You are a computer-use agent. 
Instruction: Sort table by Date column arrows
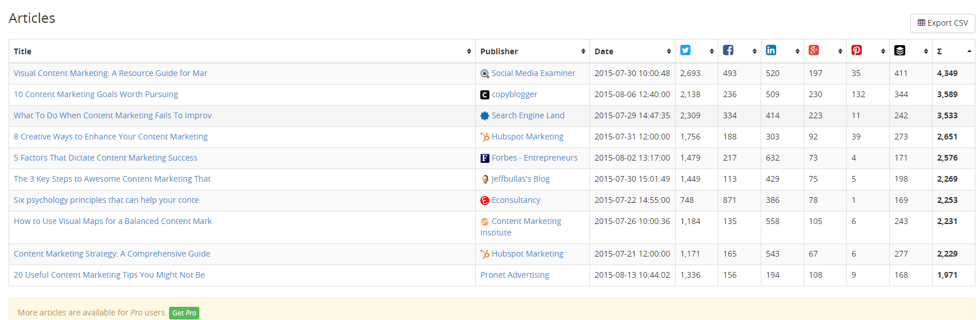[669, 51]
